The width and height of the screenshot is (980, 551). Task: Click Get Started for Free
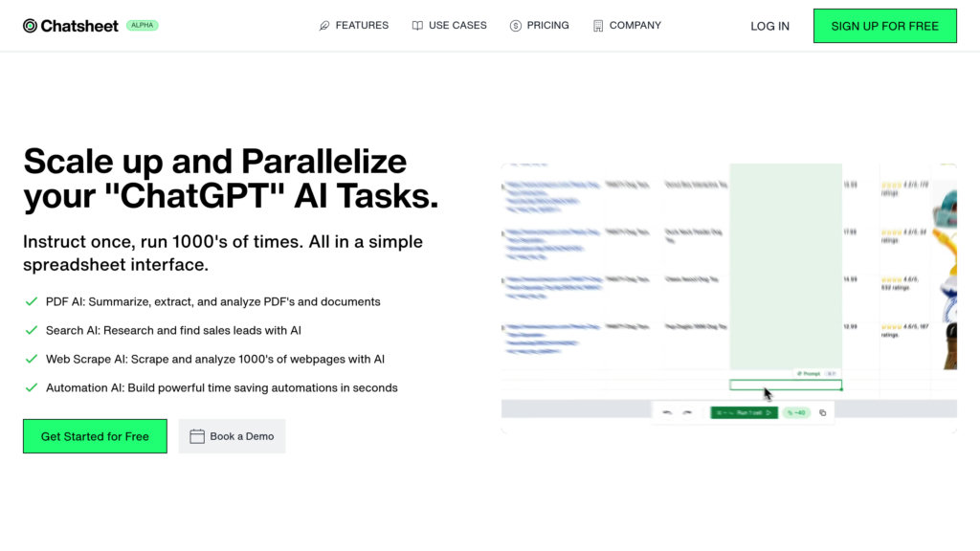94,435
